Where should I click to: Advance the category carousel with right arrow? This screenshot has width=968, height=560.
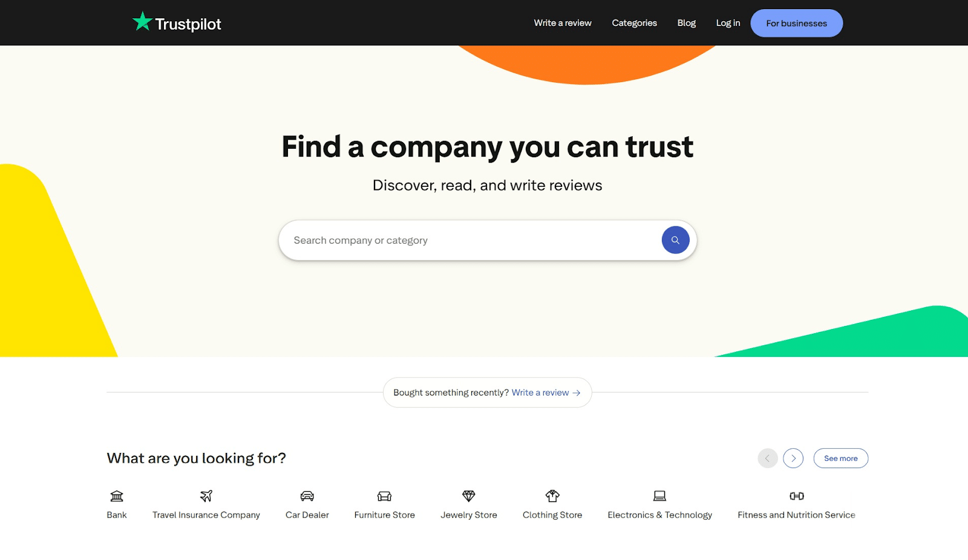click(x=793, y=458)
